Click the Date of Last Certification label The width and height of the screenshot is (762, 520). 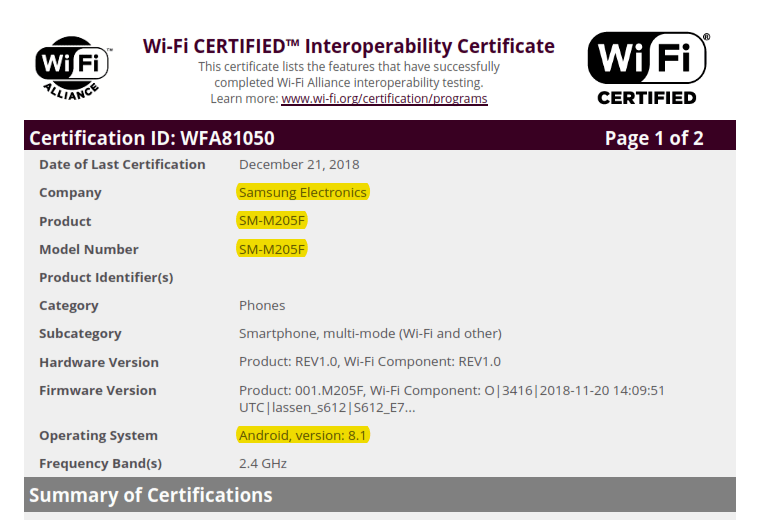pos(122,164)
